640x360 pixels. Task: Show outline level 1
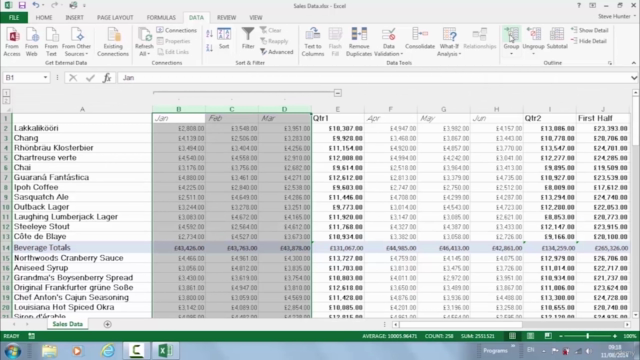tap(6, 93)
